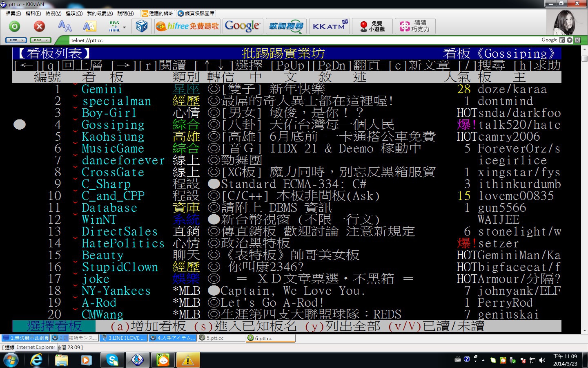Open the WEB mode dropdown

pyautogui.click(x=16, y=40)
